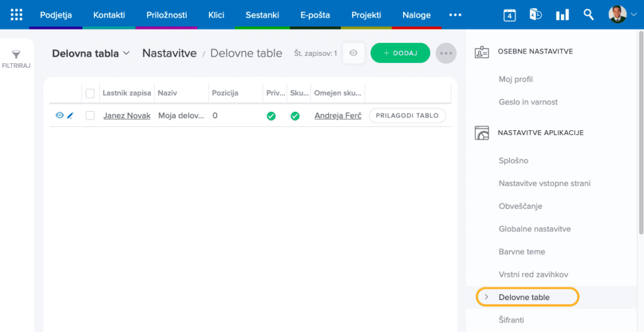Open the apps grid launcher icon
Viewport: 644px width, 332px height.
[16, 14]
